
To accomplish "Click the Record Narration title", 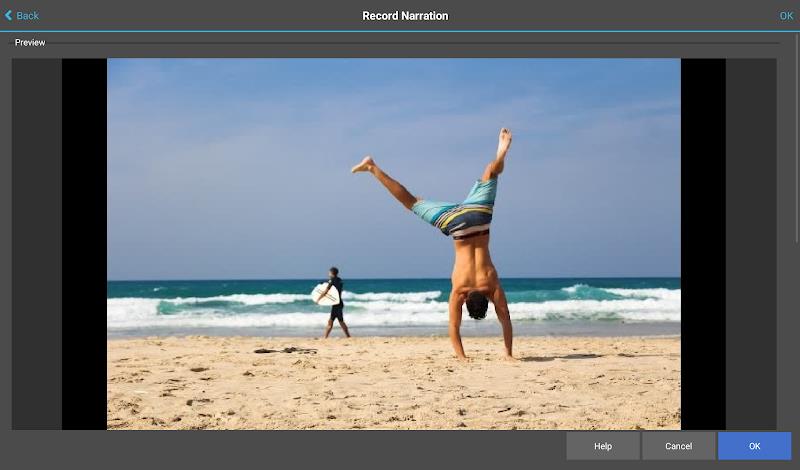I will pyautogui.click(x=405, y=16).
